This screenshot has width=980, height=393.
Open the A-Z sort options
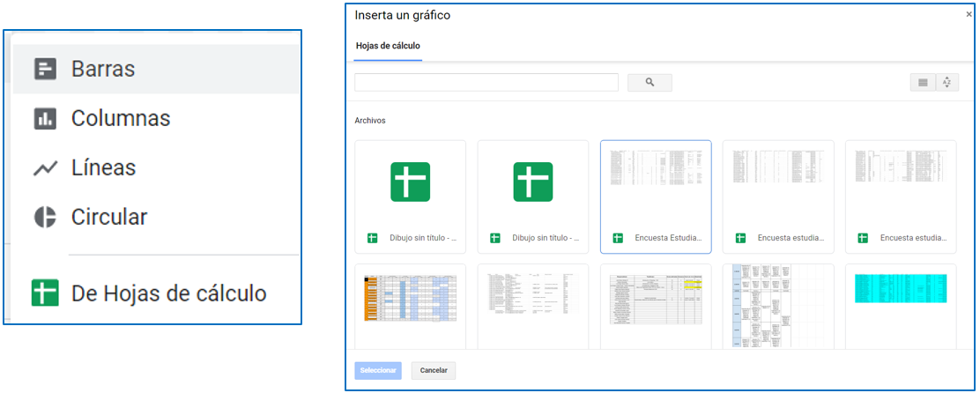coord(947,82)
